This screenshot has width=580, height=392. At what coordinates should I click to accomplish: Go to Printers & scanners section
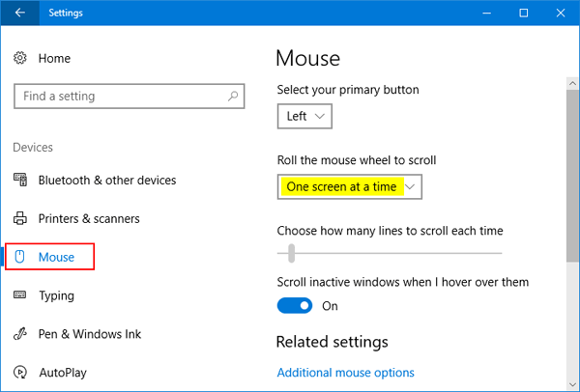pos(89,219)
